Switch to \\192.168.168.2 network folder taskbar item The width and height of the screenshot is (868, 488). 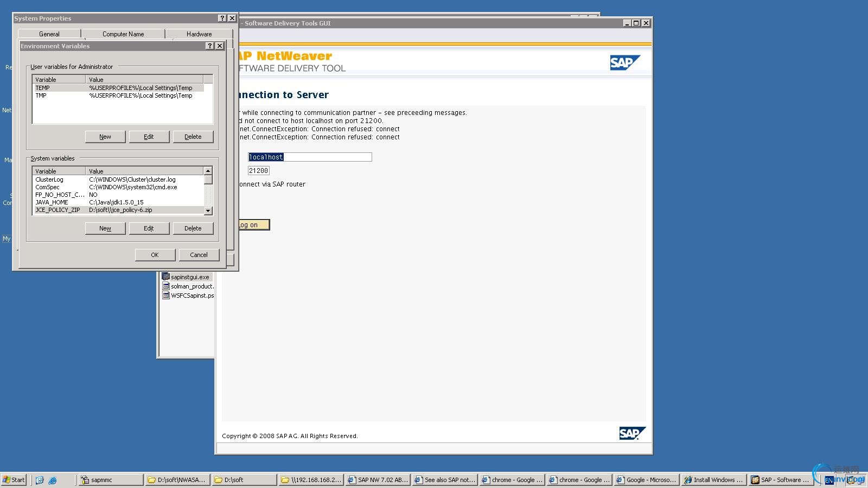311,480
